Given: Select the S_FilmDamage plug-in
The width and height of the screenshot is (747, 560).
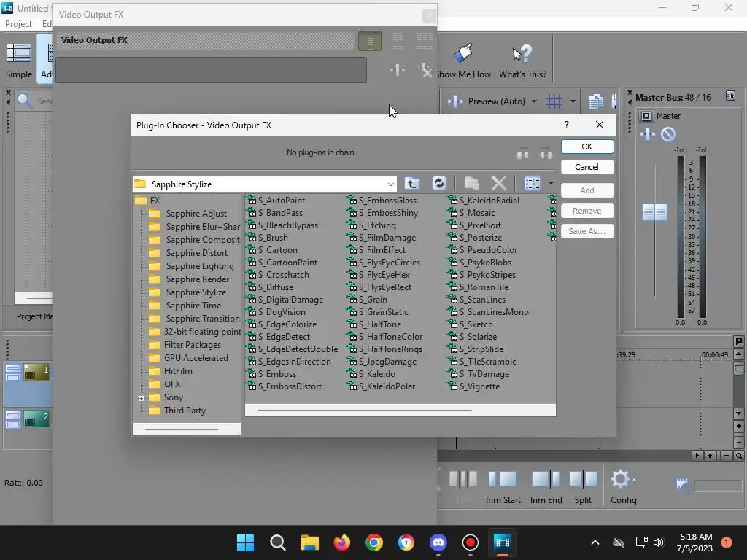Looking at the screenshot, I should tap(387, 238).
